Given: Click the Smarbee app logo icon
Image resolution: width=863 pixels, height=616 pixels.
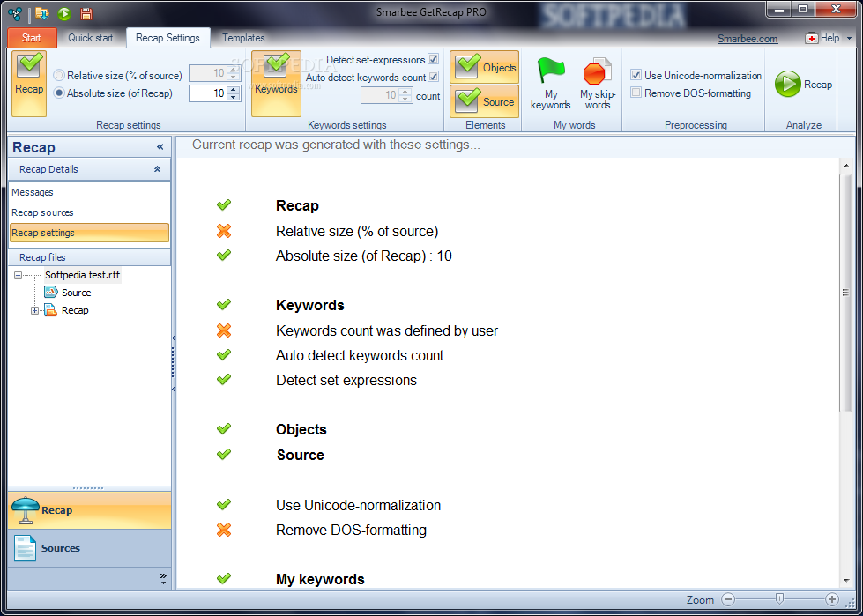Looking at the screenshot, I should tap(16, 12).
